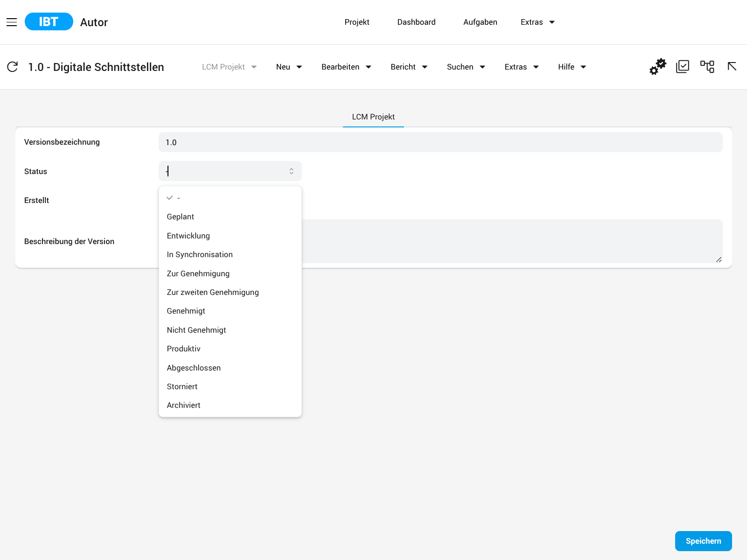Image resolution: width=747 pixels, height=560 pixels.
Task: Expand the Status combo box arrows
Action: point(292,171)
